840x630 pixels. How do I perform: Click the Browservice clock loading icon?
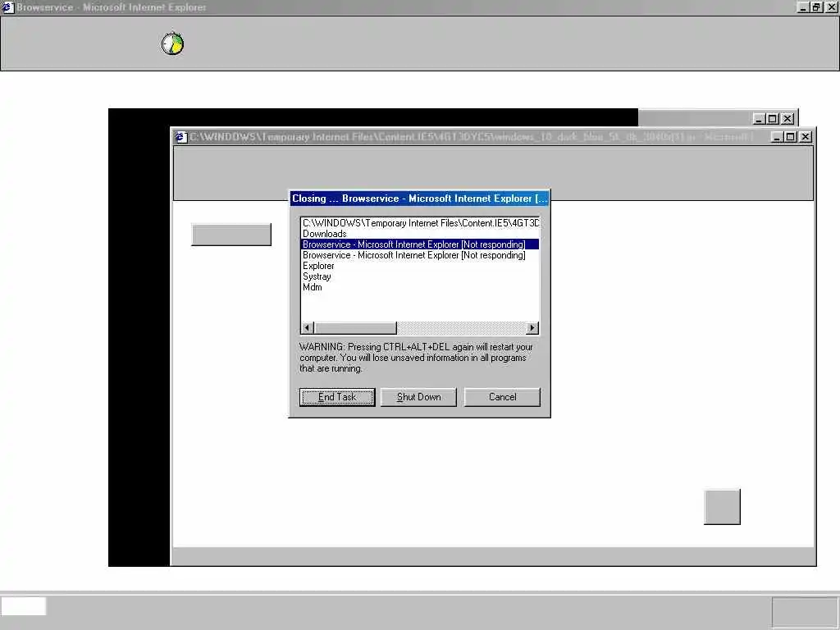coord(172,43)
